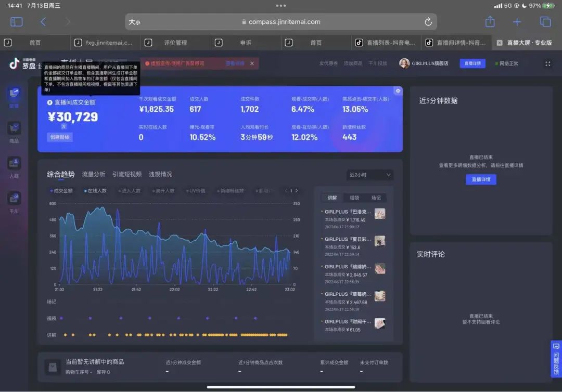562x392 pixels.
Task: Click the 新增粉丝数 value 443
Action: click(x=350, y=137)
